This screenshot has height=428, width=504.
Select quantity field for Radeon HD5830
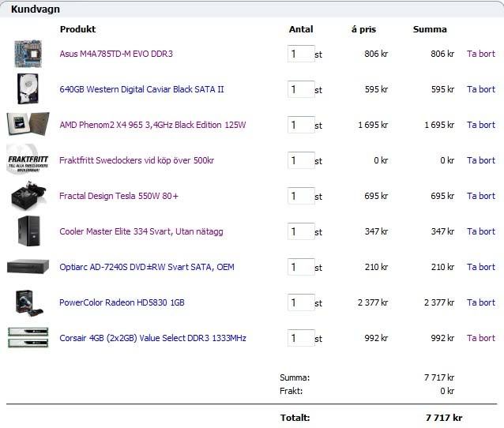click(x=300, y=302)
